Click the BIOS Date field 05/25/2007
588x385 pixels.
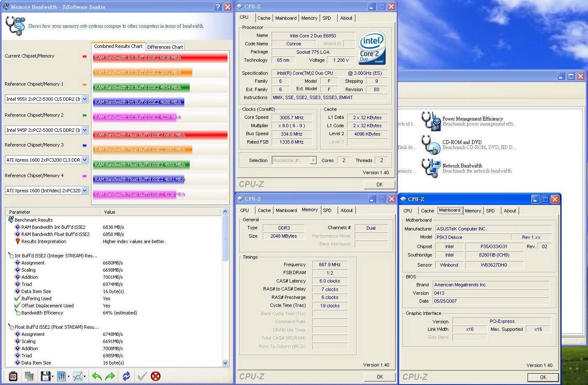point(491,301)
